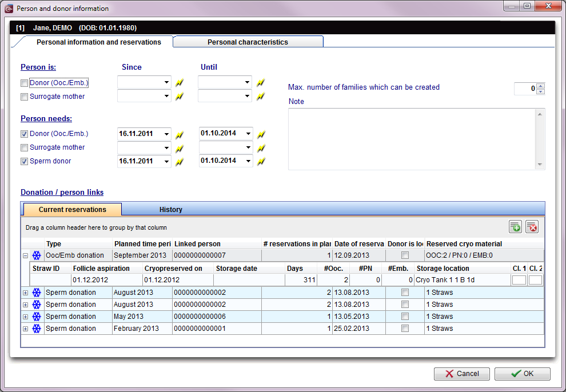
Task: Click snowflake icon of Ooc/Emb donation row
Action: click(37, 255)
